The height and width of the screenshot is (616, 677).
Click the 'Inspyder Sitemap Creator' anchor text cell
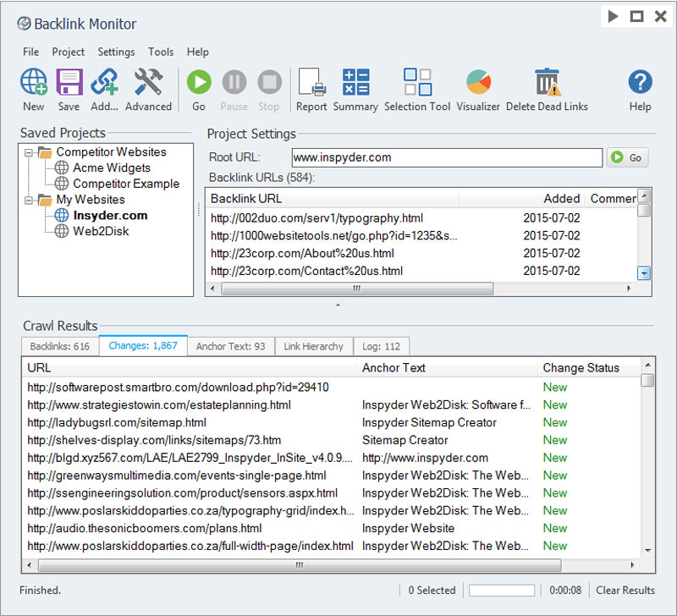coord(429,422)
